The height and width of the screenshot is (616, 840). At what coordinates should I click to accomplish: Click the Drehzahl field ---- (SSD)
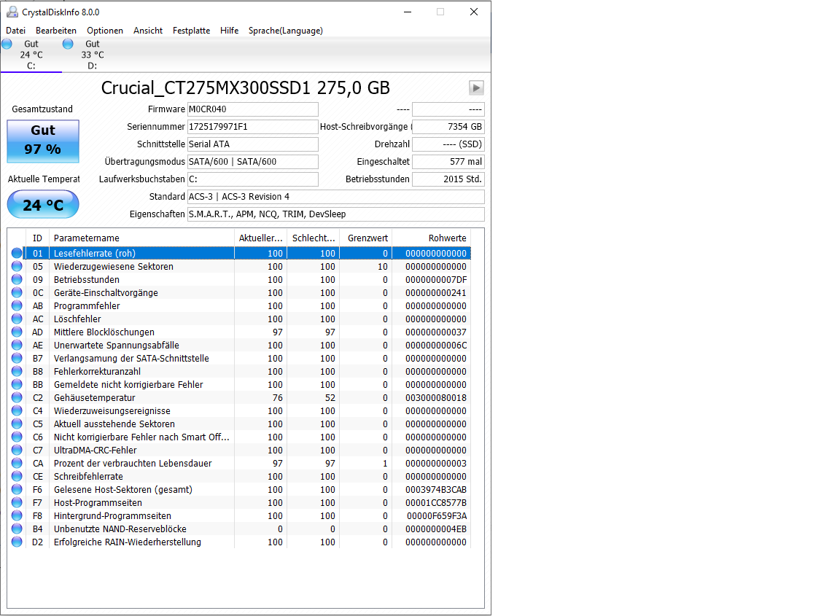448,144
